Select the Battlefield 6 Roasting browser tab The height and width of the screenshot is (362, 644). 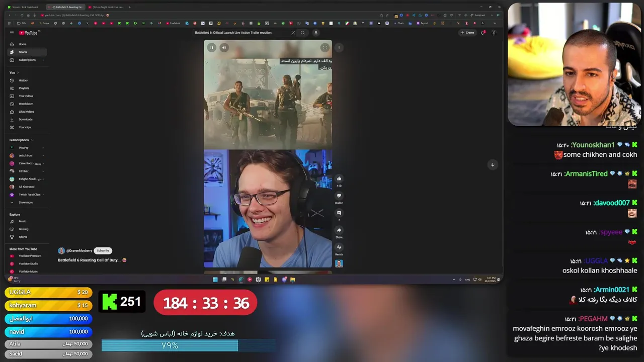pyautogui.click(x=66, y=7)
